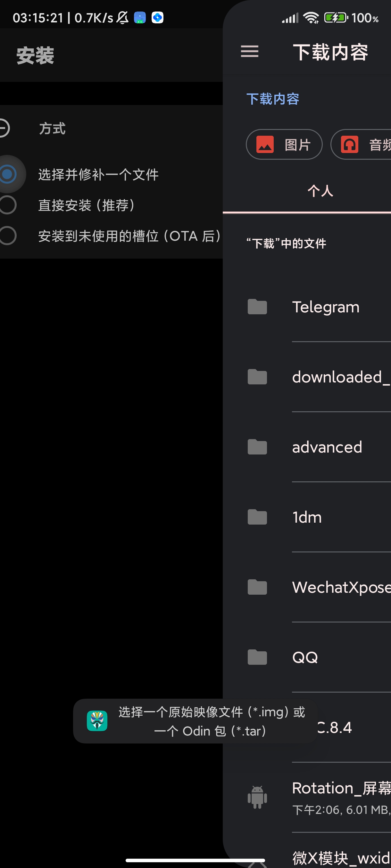Select '安装到未使用的槽位' radio option
This screenshot has width=391, height=868.
tap(7, 236)
